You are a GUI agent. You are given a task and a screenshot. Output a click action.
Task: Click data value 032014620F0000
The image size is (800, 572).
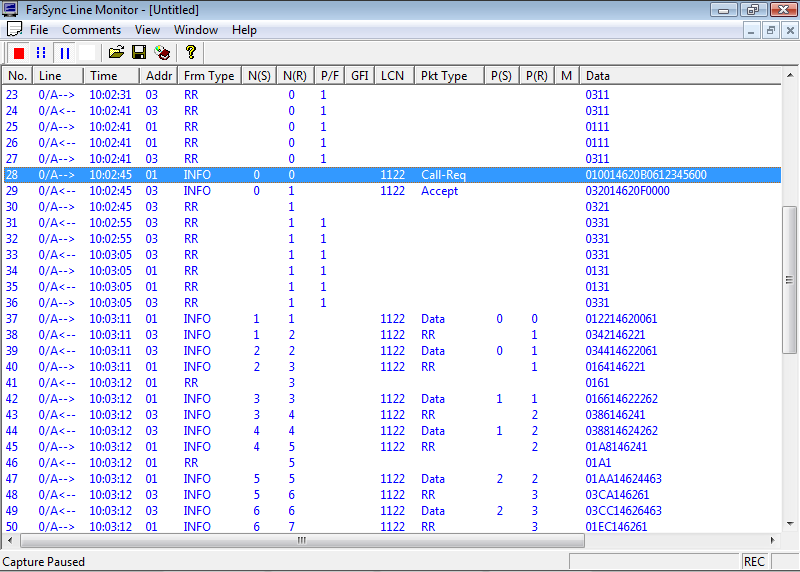pyautogui.click(x=628, y=191)
